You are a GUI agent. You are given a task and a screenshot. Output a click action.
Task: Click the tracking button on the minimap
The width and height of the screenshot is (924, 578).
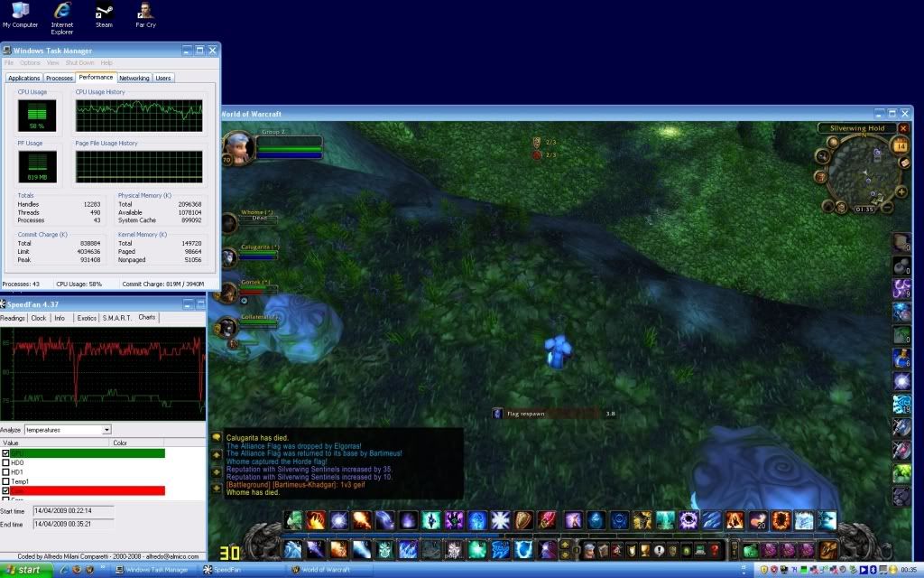tap(822, 155)
